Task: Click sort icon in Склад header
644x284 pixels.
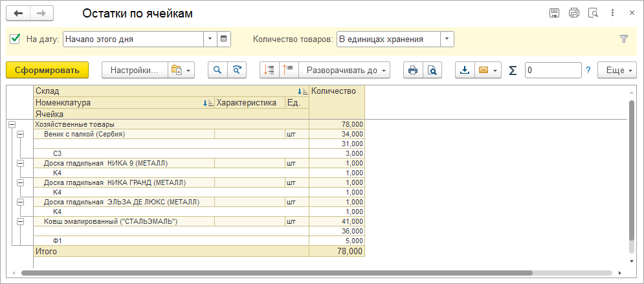Action: [303, 91]
